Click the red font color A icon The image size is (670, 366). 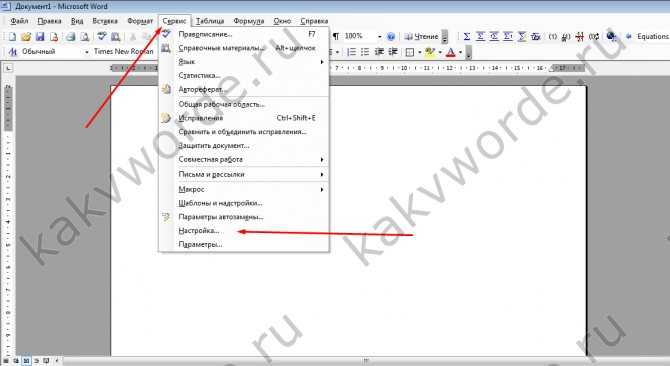coord(450,52)
